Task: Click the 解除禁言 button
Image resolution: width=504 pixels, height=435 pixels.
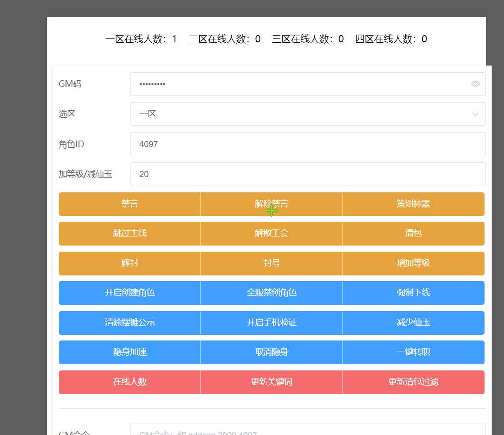Action: (x=271, y=204)
